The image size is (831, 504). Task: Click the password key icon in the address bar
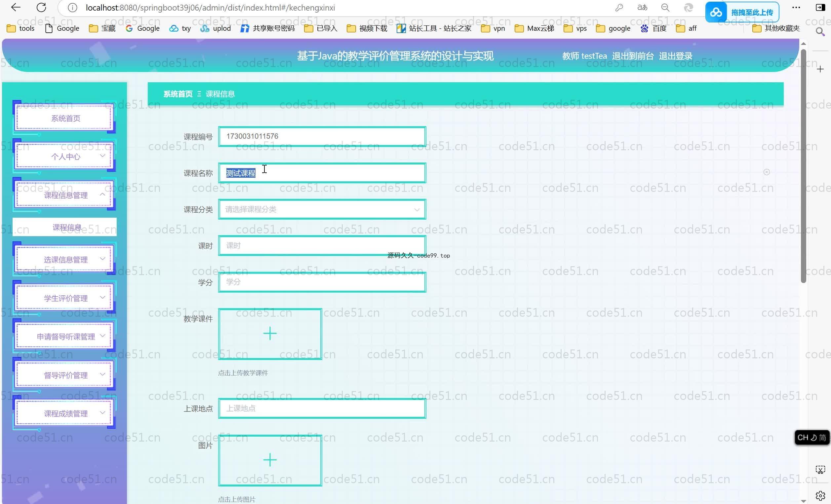pos(619,7)
